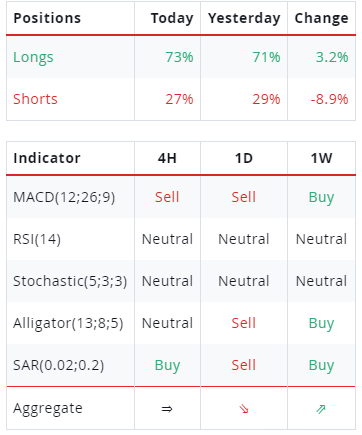Image resolution: width=362 pixels, height=435 pixels.
Task: Click the Alligator 1D Sell signal
Action: click(x=244, y=323)
